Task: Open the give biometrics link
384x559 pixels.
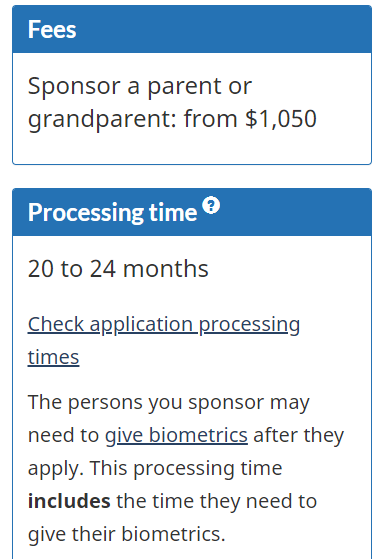Action: point(176,435)
